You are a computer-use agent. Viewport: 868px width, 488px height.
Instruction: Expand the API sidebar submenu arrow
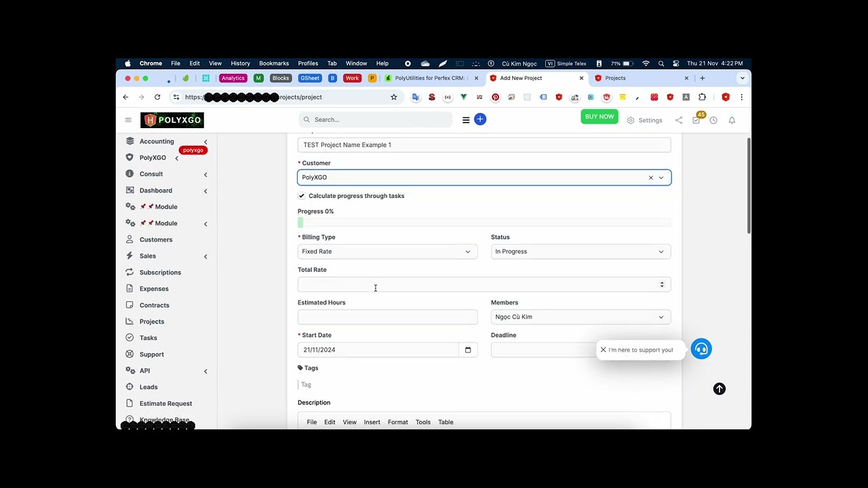(x=205, y=371)
